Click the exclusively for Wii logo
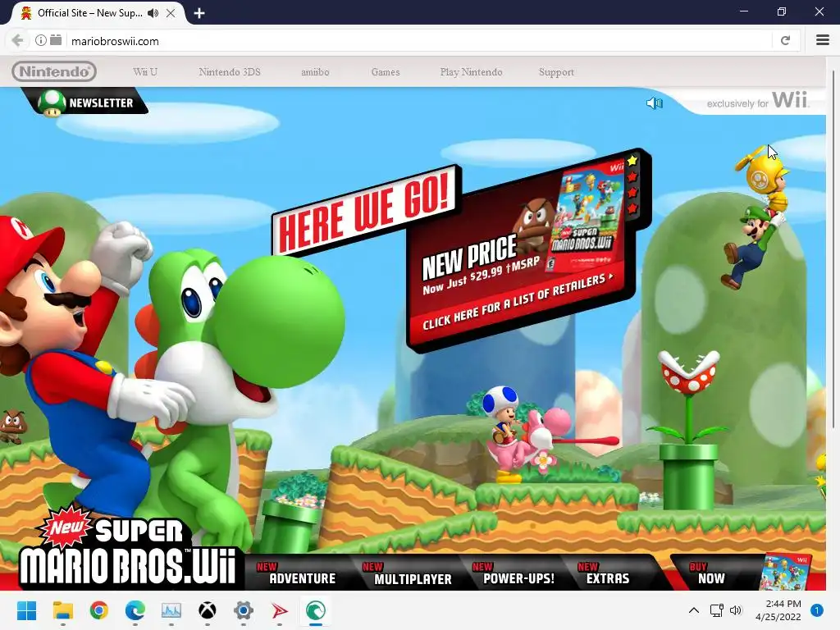The height and width of the screenshot is (630, 840). coord(757,101)
